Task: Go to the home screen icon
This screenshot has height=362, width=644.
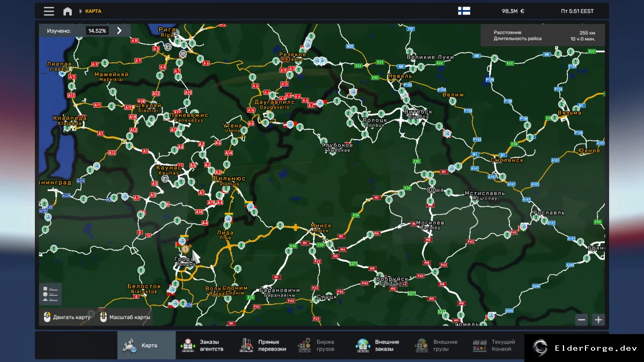Action: [x=67, y=11]
